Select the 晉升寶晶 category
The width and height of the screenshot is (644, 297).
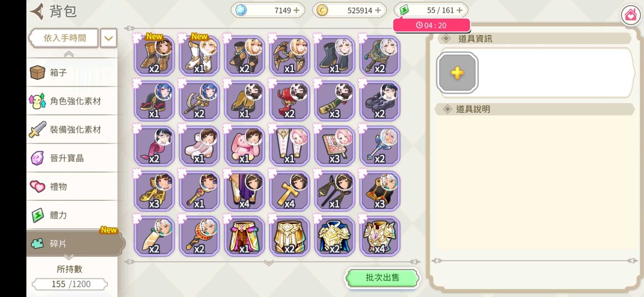[72, 158]
